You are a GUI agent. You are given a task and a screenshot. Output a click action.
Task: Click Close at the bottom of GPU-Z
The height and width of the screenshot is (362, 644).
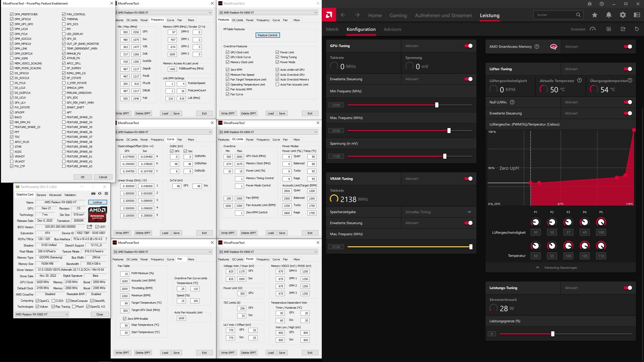[100, 314]
